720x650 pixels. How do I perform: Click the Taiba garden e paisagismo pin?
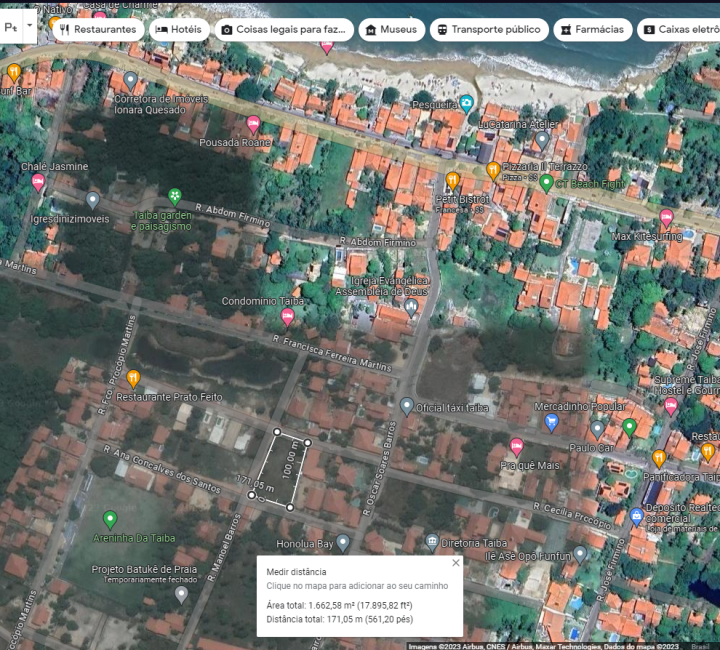[174, 197]
